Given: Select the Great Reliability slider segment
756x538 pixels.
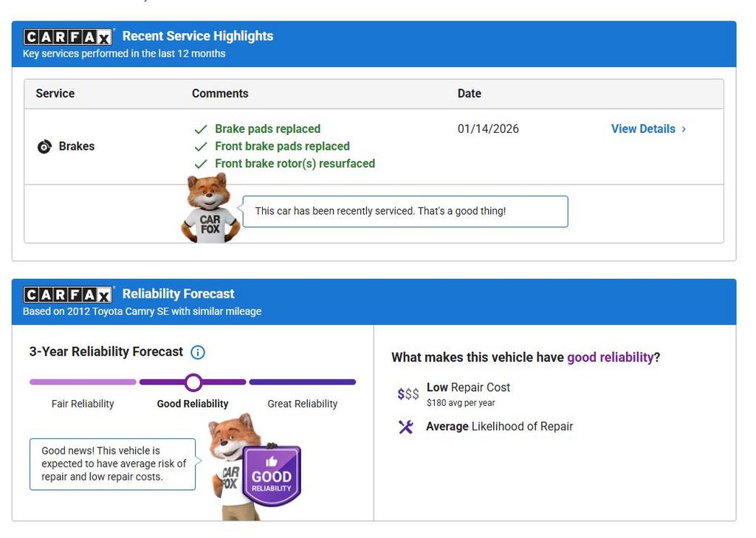Looking at the screenshot, I should point(303,382).
